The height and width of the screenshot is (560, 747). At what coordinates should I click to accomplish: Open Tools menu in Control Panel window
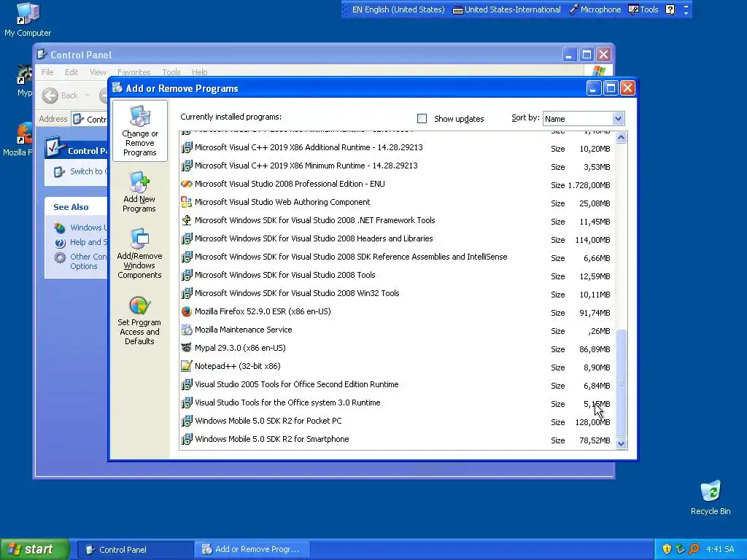(x=171, y=72)
